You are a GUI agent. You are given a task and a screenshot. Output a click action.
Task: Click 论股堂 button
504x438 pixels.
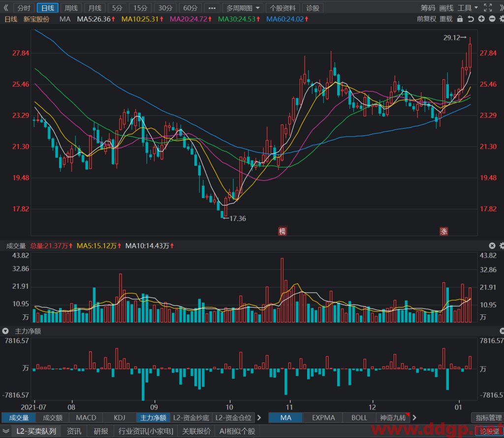click(490, 431)
